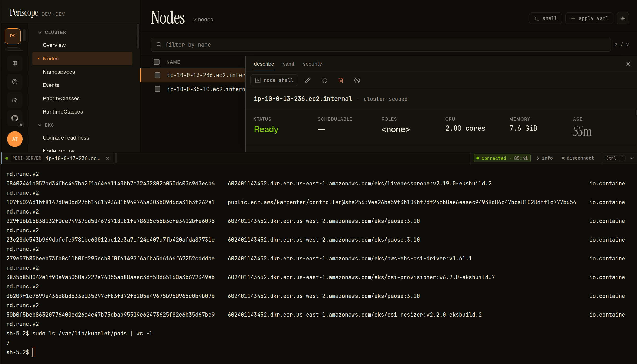Click disconnect in terminal bar
Image resolution: width=637 pixels, height=364 pixels.
point(578,158)
